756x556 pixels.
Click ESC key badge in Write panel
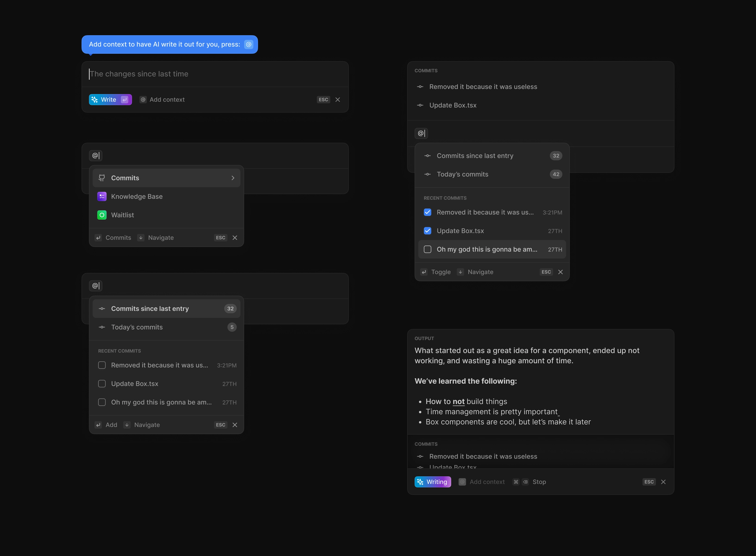coord(323,100)
